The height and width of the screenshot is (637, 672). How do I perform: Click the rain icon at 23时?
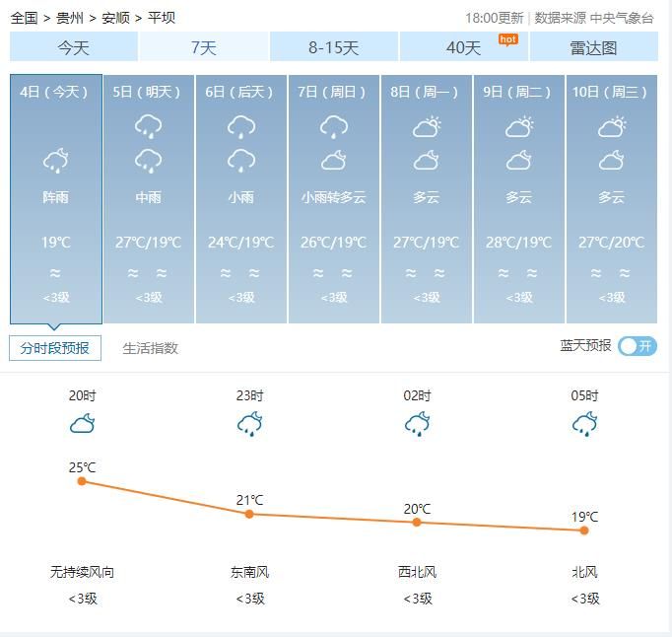pyautogui.click(x=249, y=424)
